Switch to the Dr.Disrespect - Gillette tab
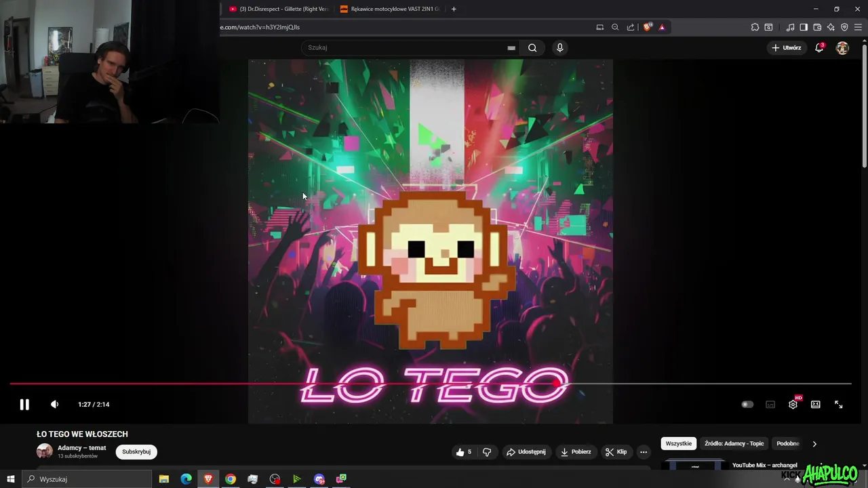Screen dimensions: 868x488 278,9
